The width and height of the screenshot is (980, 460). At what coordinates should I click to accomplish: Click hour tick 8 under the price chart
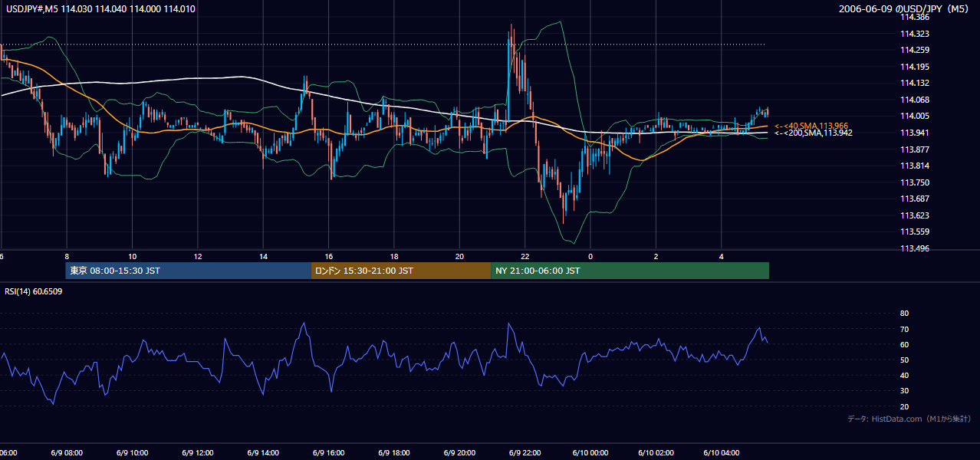click(67, 256)
